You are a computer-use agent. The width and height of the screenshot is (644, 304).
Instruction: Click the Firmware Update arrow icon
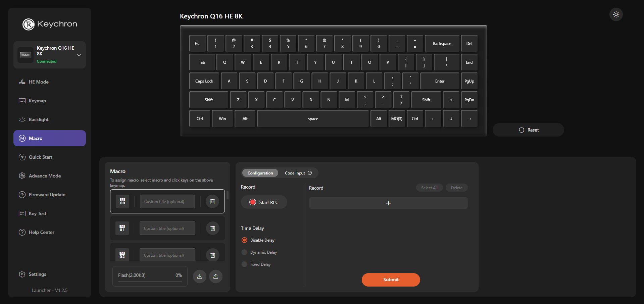[x=22, y=195]
